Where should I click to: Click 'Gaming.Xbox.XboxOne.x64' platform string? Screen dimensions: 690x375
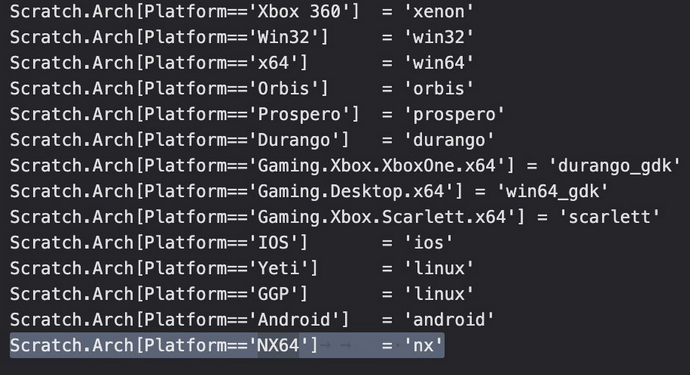click(x=377, y=166)
